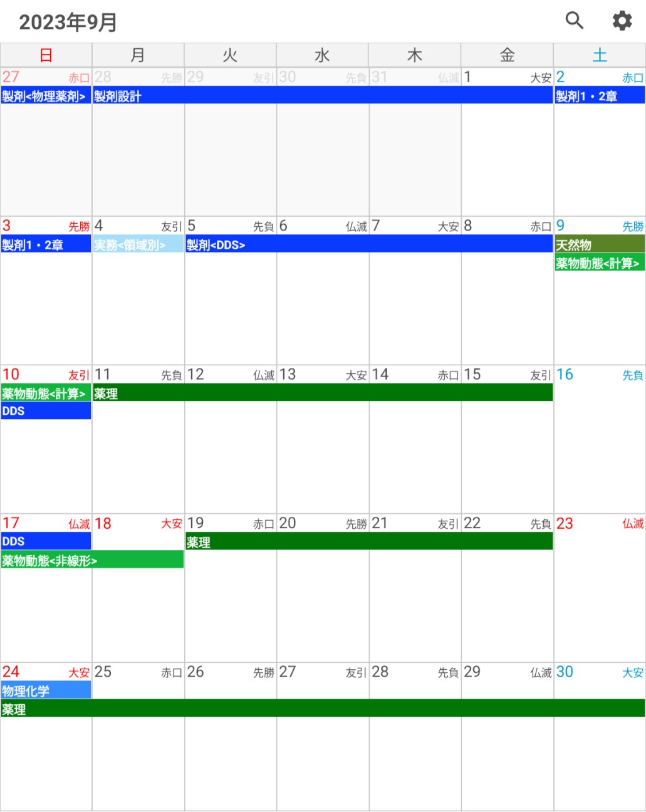Image resolution: width=646 pixels, height=812 pixels.
Task: Select date 11 labeled 先負
Action: tap(138, 439)
